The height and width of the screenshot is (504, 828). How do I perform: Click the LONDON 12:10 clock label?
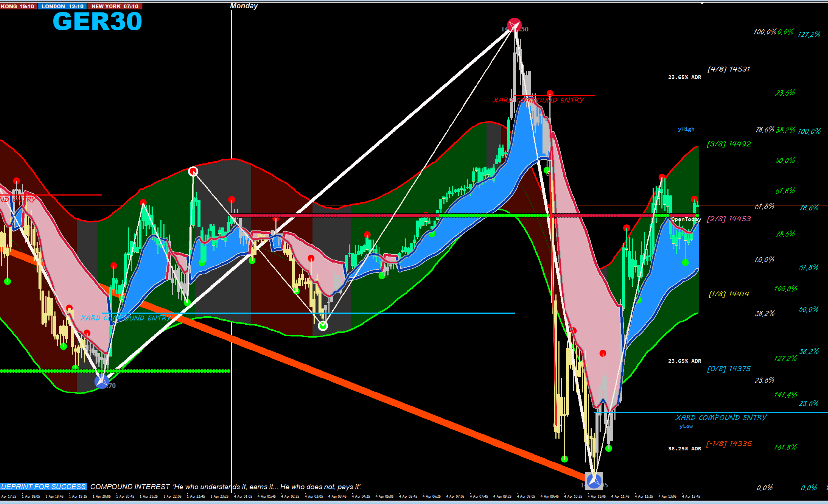click(x=62, y=6)
